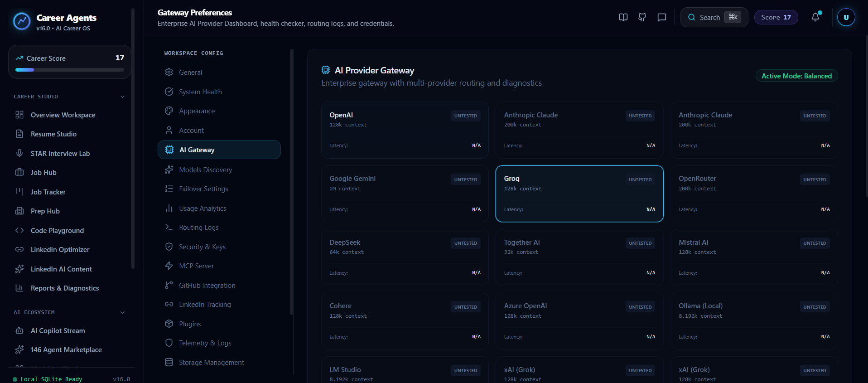Click the Security & Keys shield icon
The width and height of the screenshot is (868, 383).
(x=169, y=247)
